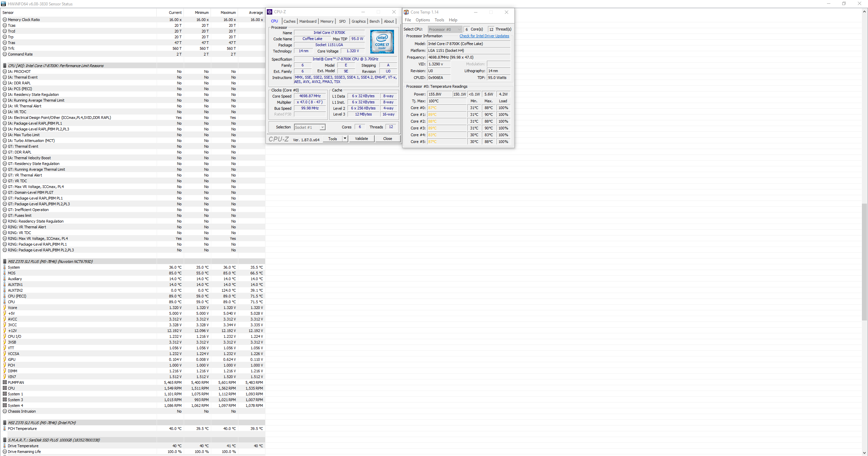
Task: Click the thermometer icon beside MOS sensor
Action: tap(5, 273)
